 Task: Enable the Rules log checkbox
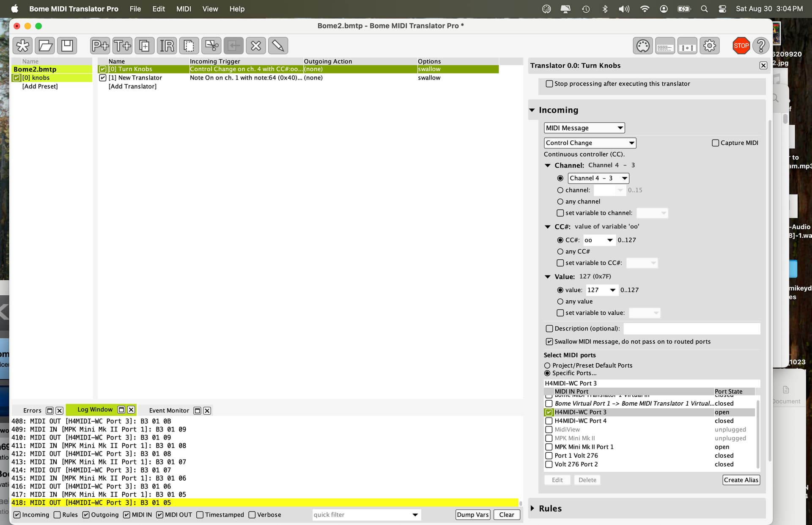pyautogui.click(x=57, y=515)
